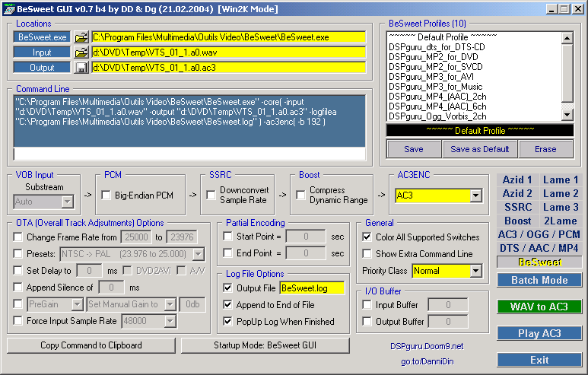Enable Downconvert Sample Rate checkbox
Screen dimensions: 588x375
[211, 195]
